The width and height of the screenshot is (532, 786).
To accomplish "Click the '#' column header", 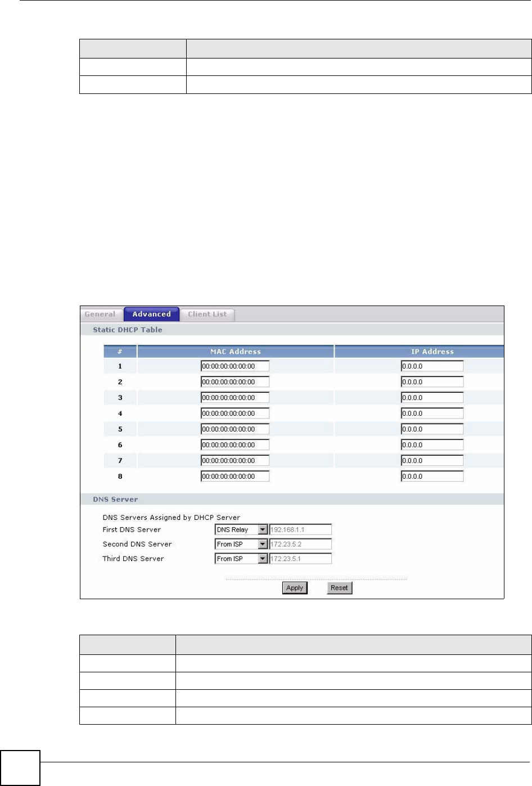I will tap(120, 352).
